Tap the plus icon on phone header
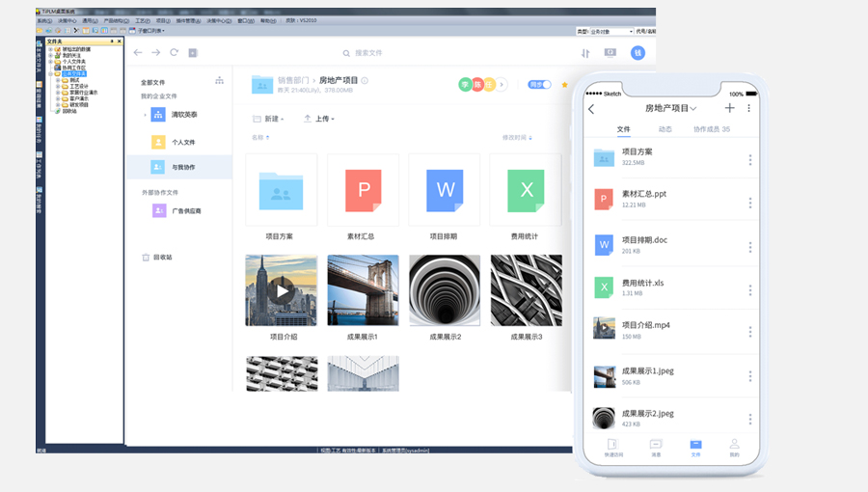Image resolution: width=868 pixels, height=492 pixels. tap(729, 108)
